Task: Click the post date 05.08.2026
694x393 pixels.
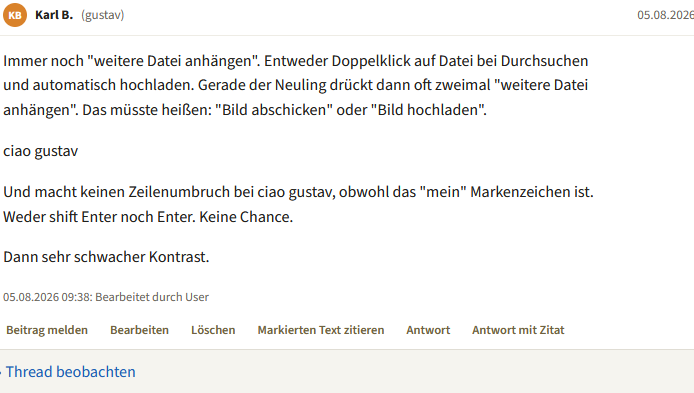Action: point(665,15)
